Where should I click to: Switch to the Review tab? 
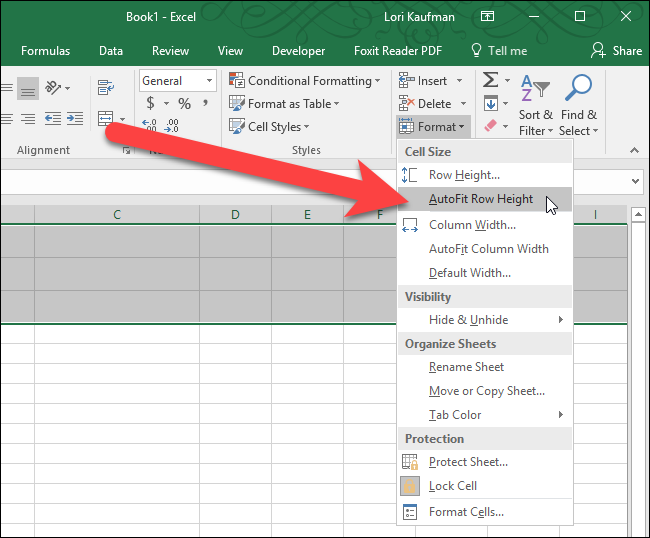[170, 51]
